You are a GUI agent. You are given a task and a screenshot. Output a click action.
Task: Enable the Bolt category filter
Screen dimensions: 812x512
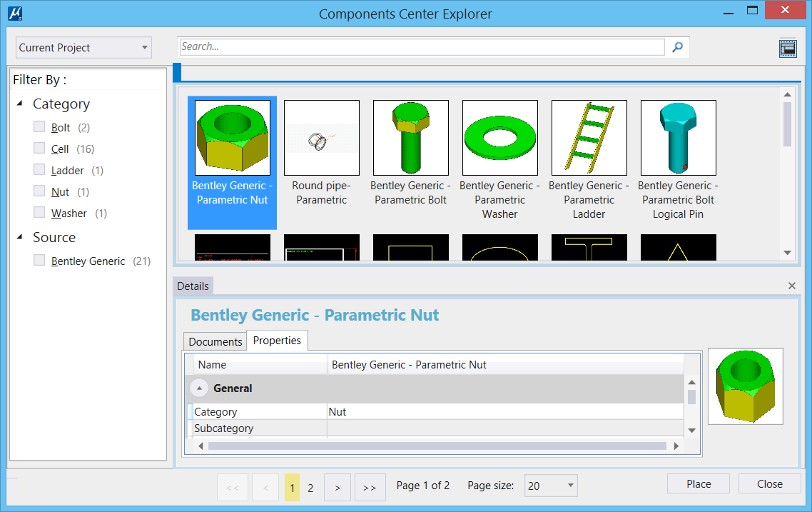pos(39,127)
